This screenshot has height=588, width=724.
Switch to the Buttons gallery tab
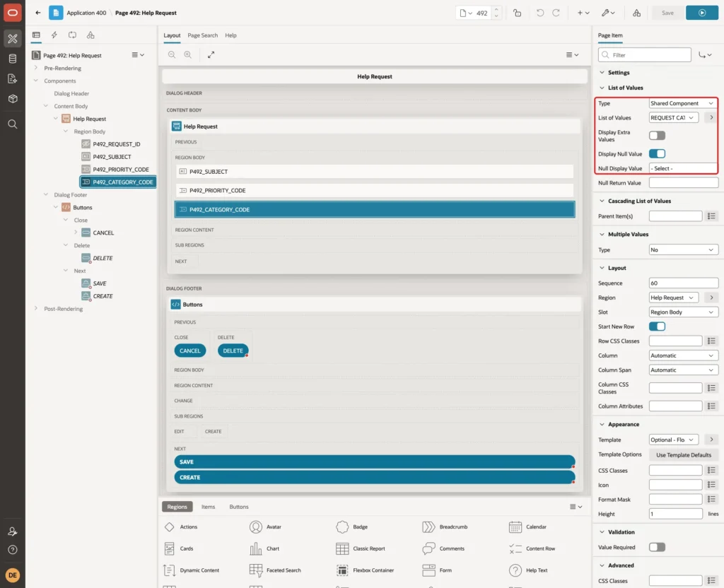click(x=239, y=506)
